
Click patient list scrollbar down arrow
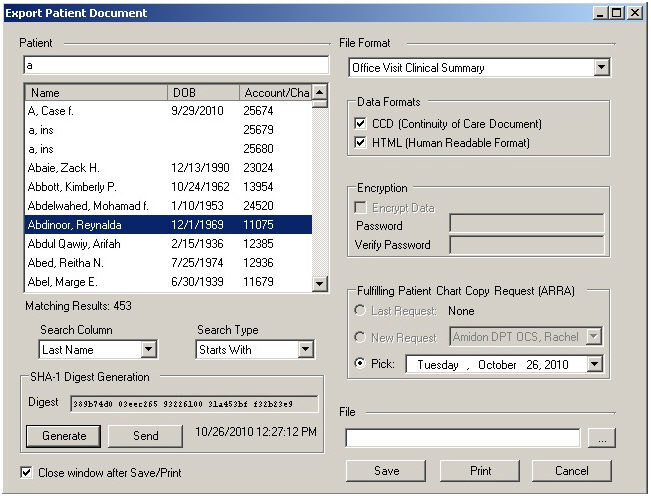tap(319, 284)
